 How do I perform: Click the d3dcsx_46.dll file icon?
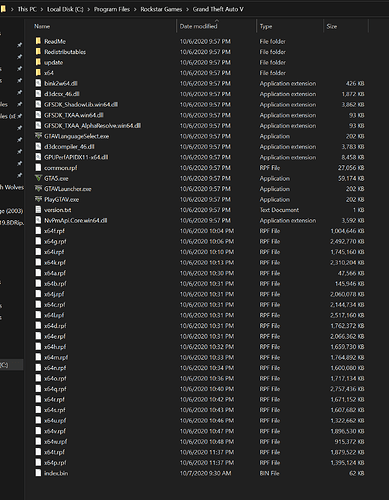[38, 94]
